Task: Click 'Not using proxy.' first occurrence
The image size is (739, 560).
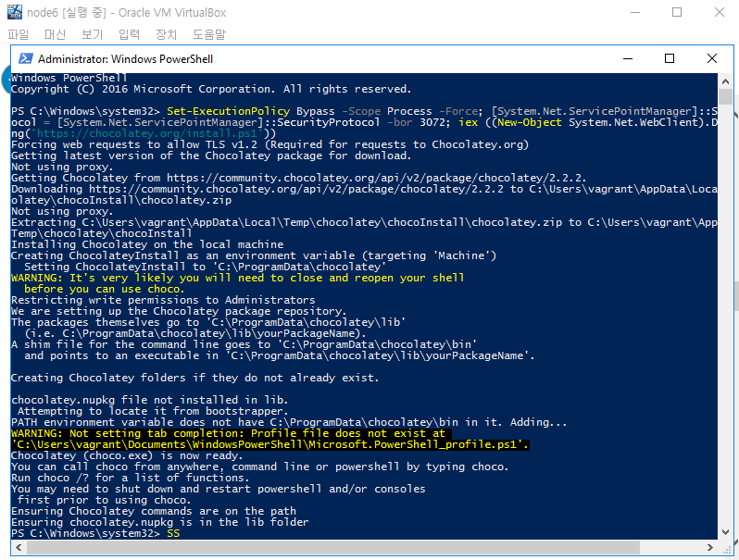Action: pyautogui.click(x=62, y=167)
